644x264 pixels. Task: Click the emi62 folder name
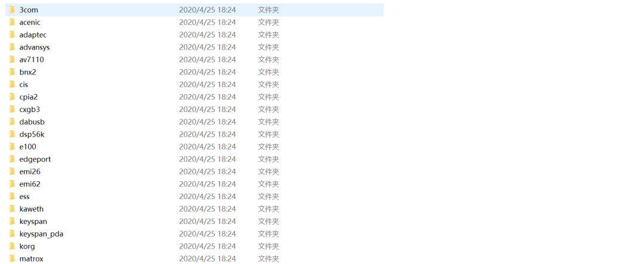(x=30, y=184)
